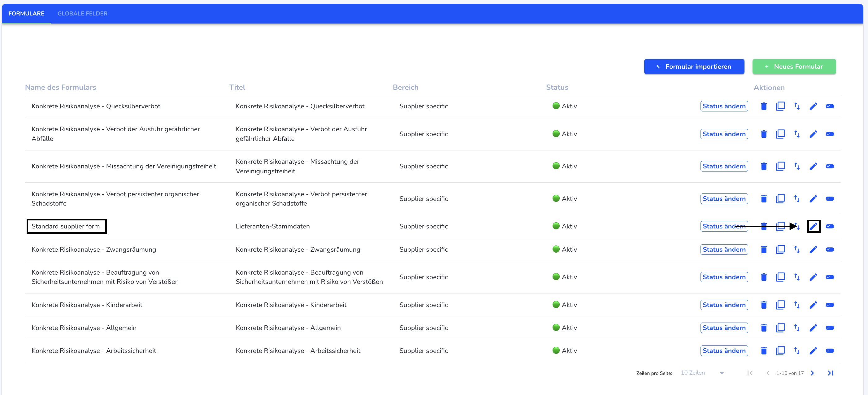The image size is (868, 395).
Task: Click the Bereich column header
Action: [x=406, y=87]
